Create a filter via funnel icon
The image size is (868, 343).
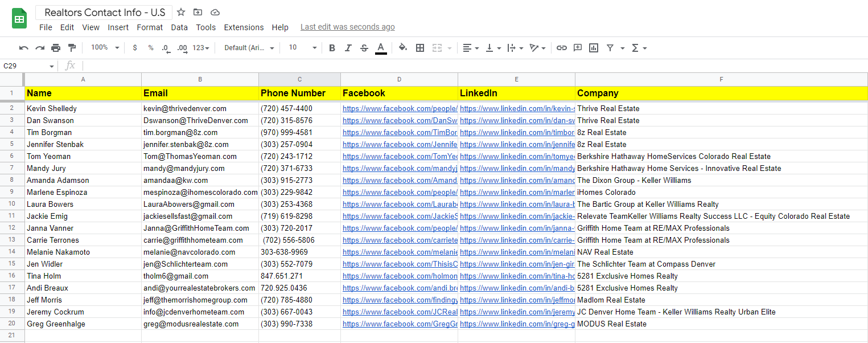[x=610, y=48]
